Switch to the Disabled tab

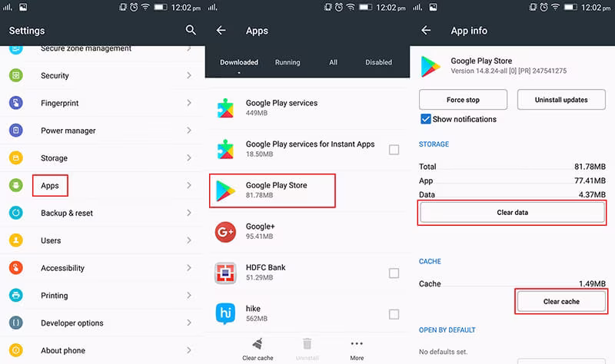378,62
